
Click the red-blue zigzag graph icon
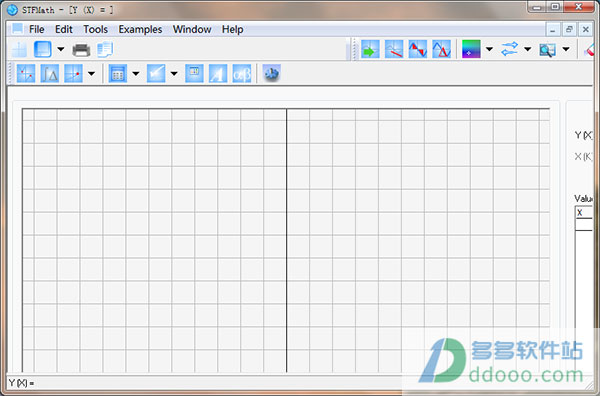pyautogui.click(x=417, y=49)
